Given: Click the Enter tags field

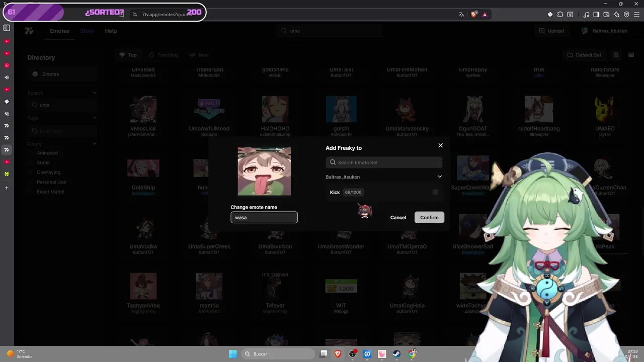Looking at the screenshot, I should (62, 131).
